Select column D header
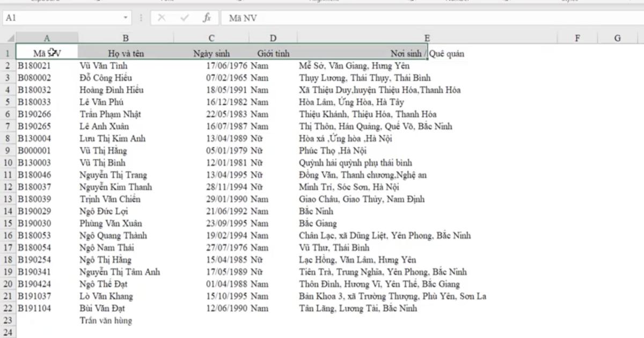 pyautogui.click(x=273, y=38)
